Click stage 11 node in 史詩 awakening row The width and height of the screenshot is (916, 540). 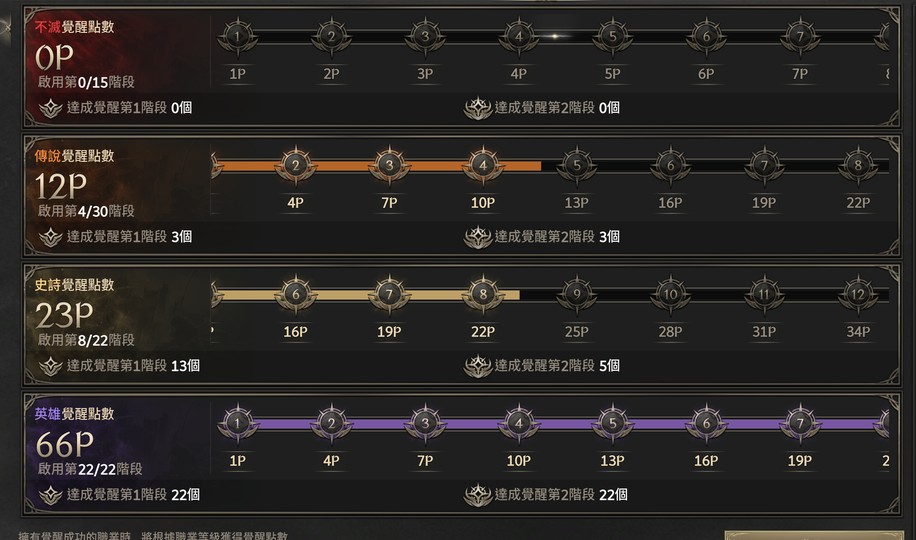tap(764, 295)
